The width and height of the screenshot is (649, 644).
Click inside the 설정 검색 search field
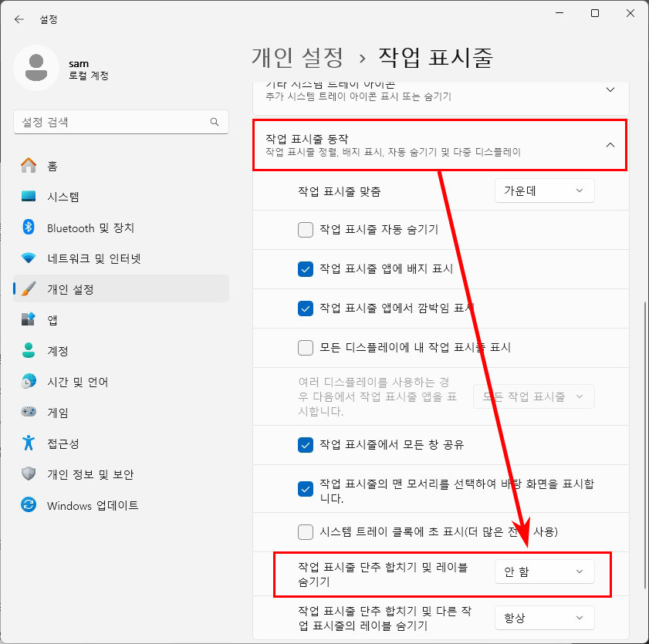tap(120, 122)
